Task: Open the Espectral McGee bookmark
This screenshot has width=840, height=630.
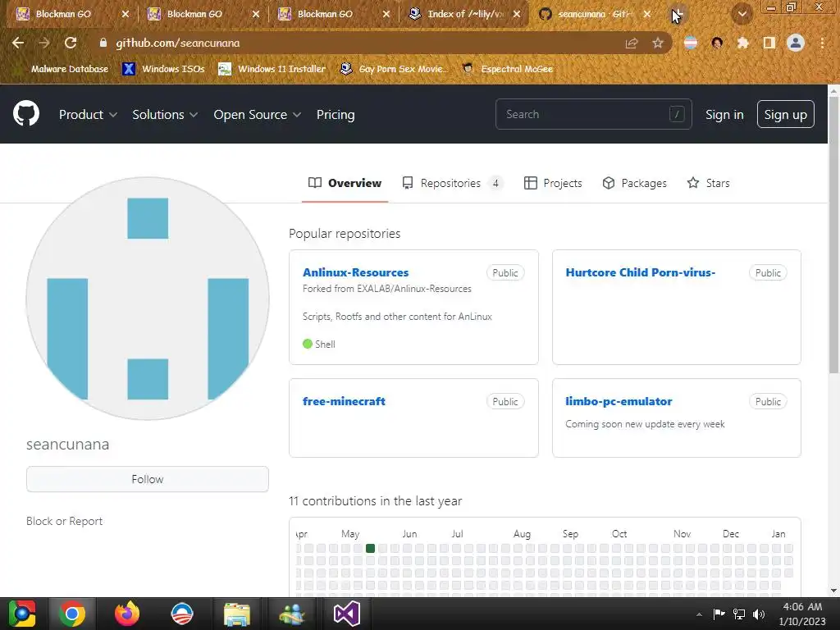Action: tap(507, 69)
